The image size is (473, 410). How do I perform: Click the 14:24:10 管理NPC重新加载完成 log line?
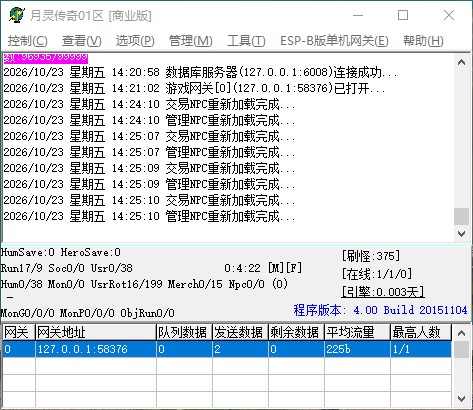pyautogui.click(x=149, y=120)
